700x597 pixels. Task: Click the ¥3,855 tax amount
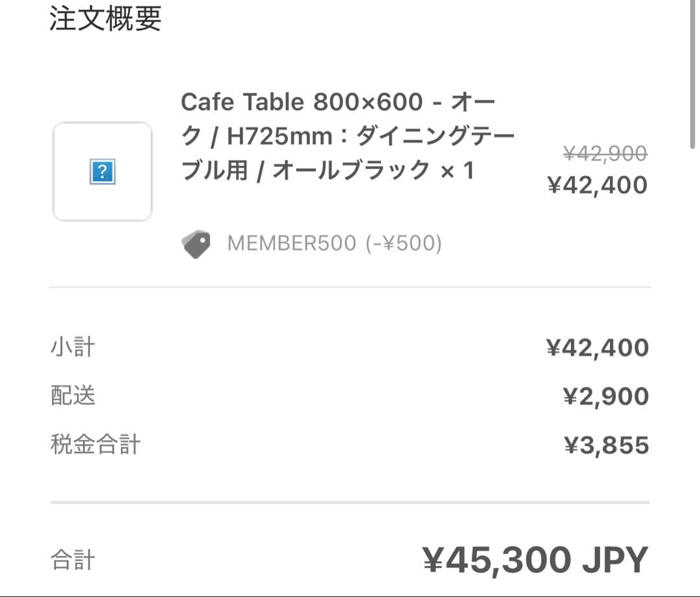(x=606, y=445)
